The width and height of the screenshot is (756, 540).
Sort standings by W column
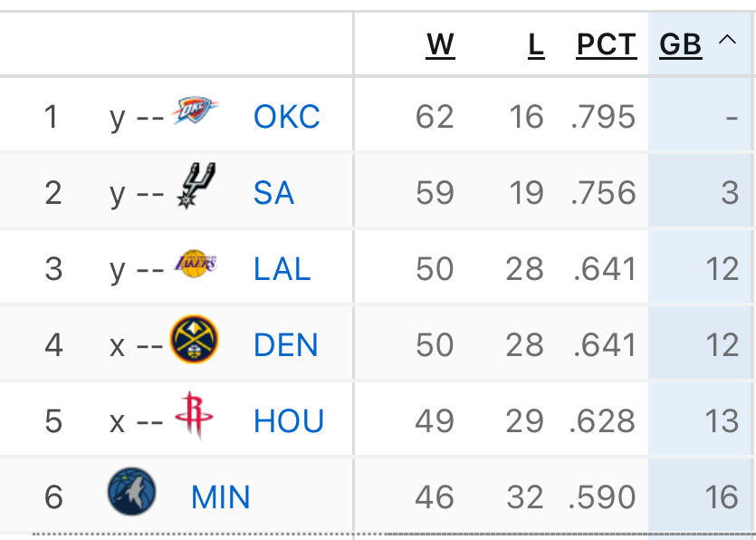pos(440,44)
